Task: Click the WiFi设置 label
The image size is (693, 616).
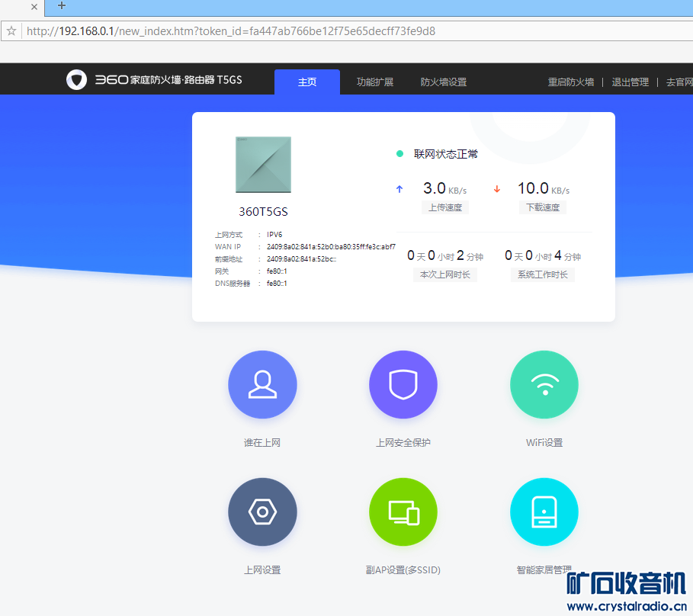Action: [544, 442]
